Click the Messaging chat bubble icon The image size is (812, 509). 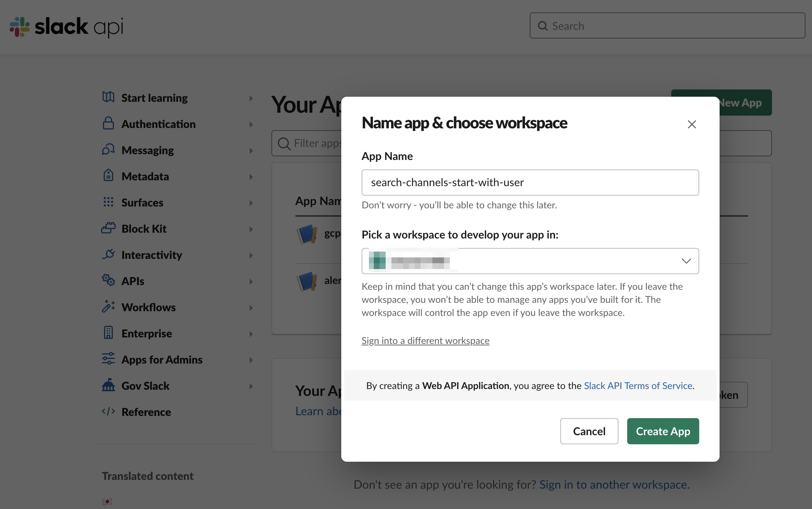(108, 149)
